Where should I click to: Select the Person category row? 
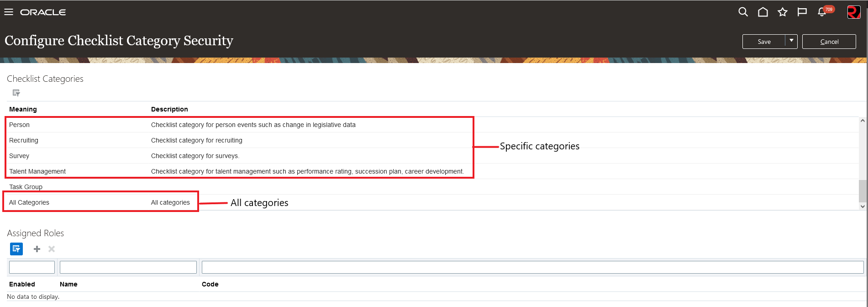[x=432, y=125]
